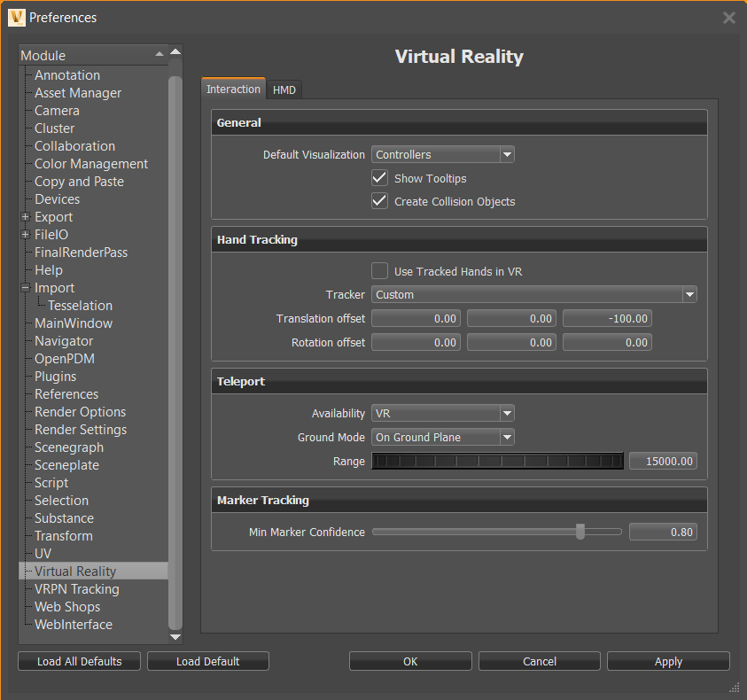Disable the Show Tooltips checkbox

click(379, 177)
